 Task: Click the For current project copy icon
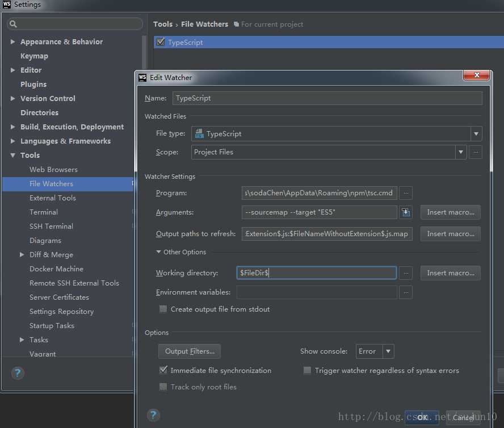coord(236,24)
